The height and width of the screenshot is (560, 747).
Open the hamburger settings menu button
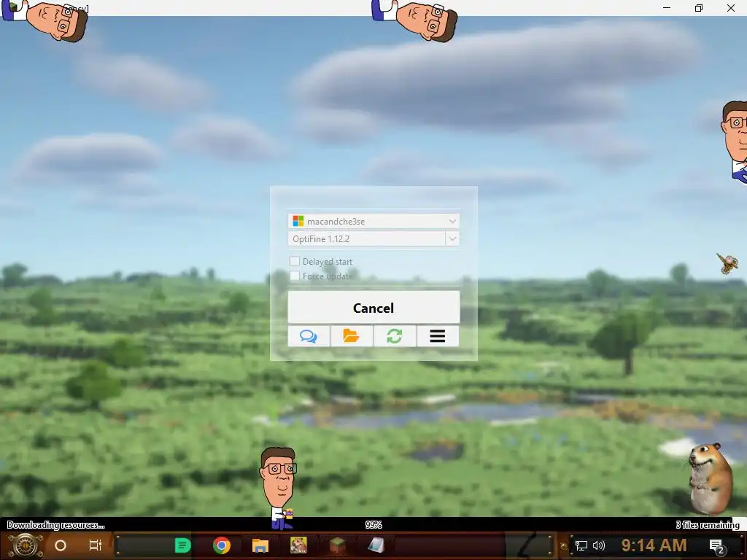click(x=438, y=336)
